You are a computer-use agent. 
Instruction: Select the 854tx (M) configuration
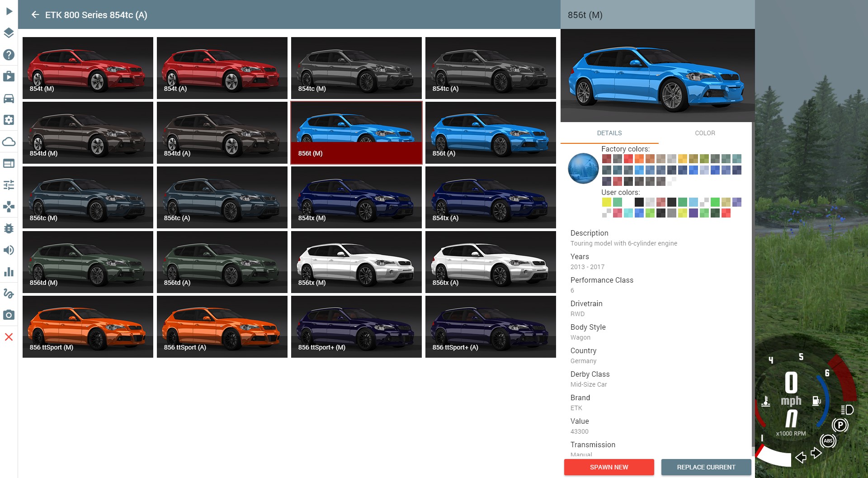tap(356, 197)
